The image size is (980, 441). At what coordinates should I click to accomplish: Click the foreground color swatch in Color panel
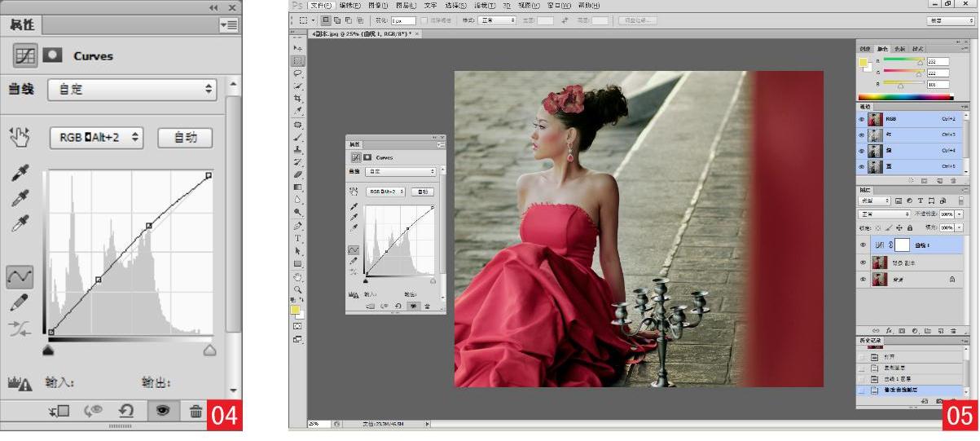coord(864,63)
